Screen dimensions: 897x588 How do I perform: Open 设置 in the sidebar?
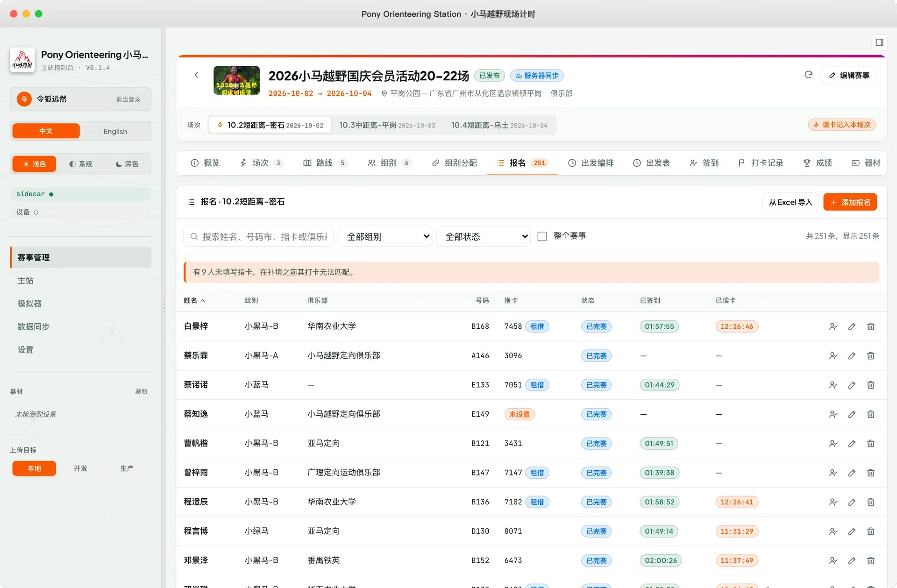pos(81,350)
